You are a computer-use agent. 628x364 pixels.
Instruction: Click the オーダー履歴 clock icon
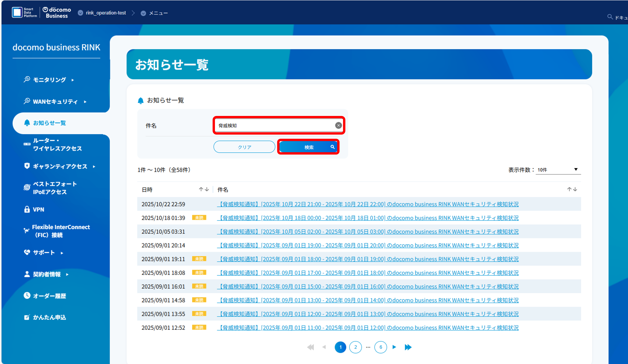coord(27,295)
